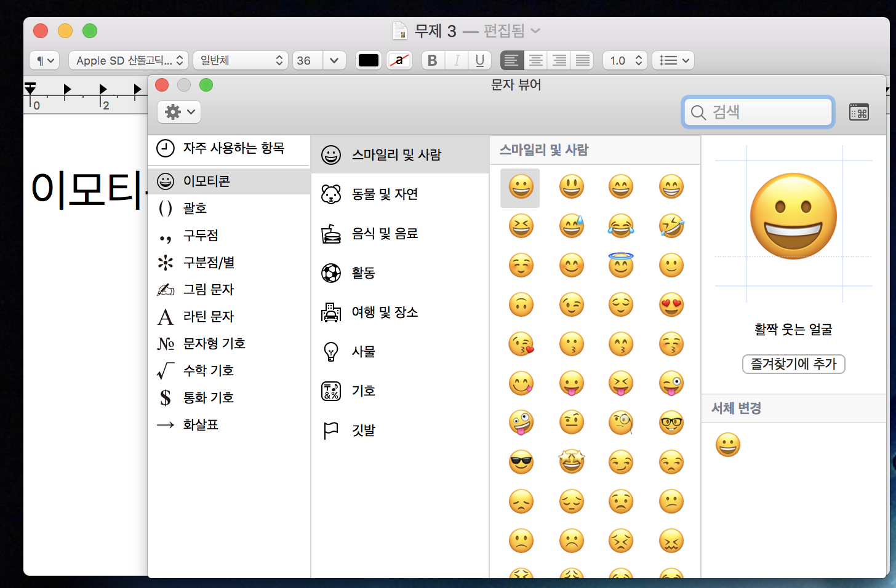Image resolution: width=896 pixels, height=588 pixels.
Task: Select 이모티콘 category in sidebar
Action: point(229,181)
